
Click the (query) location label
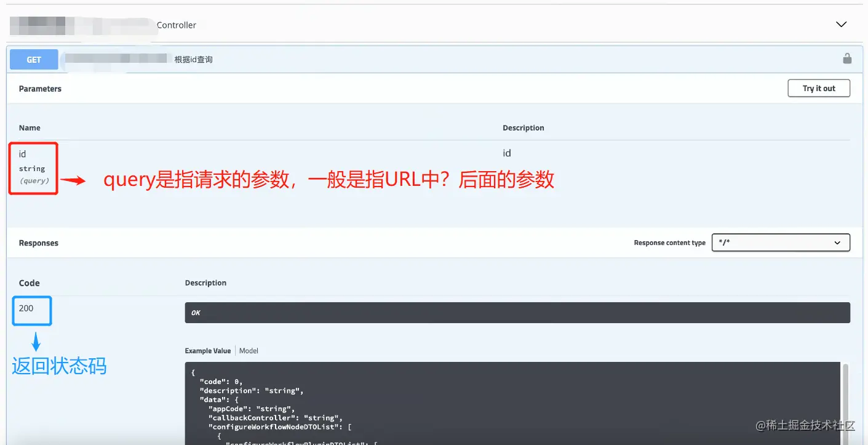34,181
